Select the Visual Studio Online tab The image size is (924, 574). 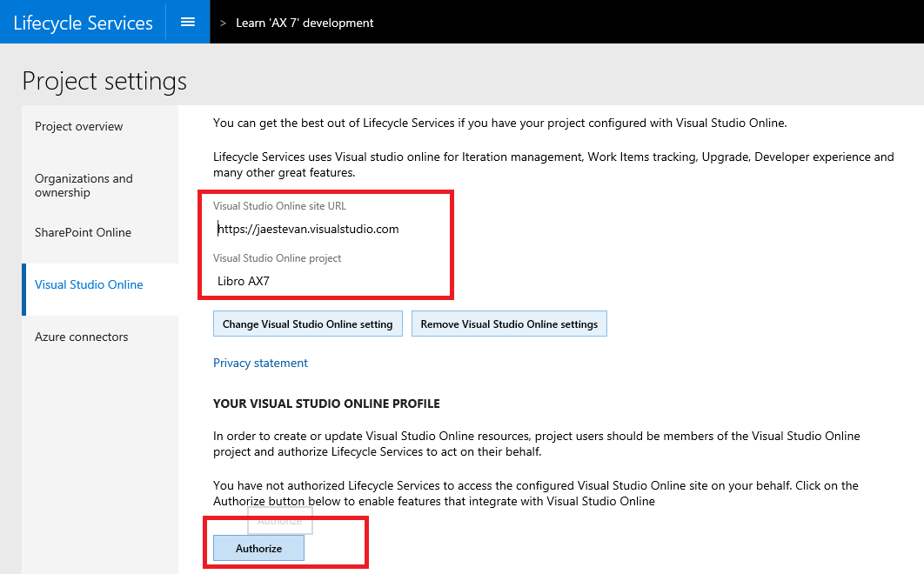pos(89,285)
